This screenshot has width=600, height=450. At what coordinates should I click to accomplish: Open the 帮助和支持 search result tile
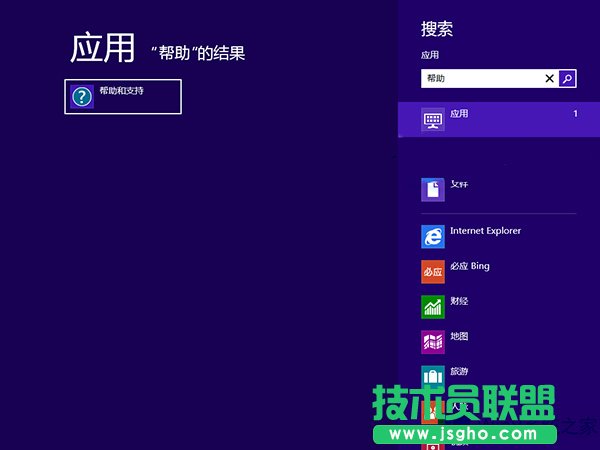tap(123, 96)
